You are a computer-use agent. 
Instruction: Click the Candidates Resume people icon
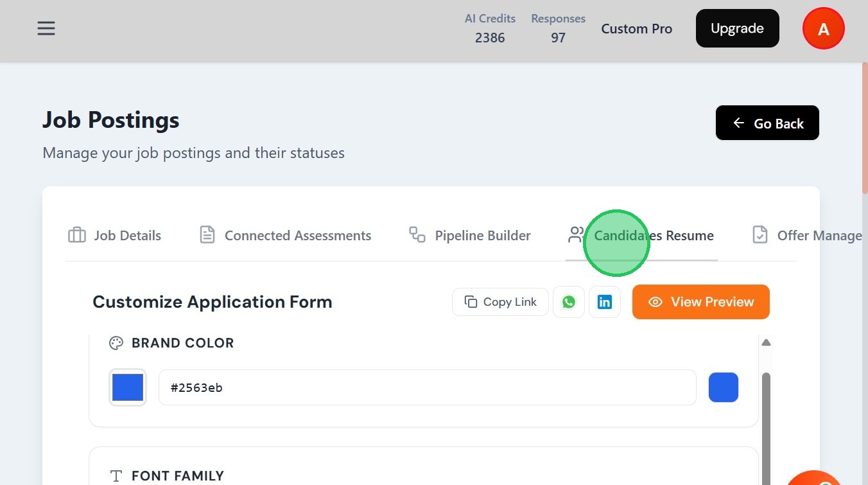pos(576,235)
